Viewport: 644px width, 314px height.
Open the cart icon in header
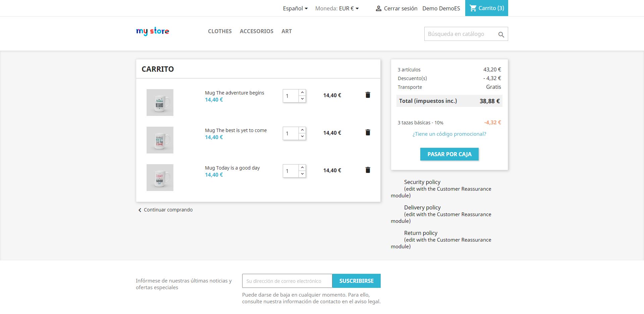[x=473, y=8]
